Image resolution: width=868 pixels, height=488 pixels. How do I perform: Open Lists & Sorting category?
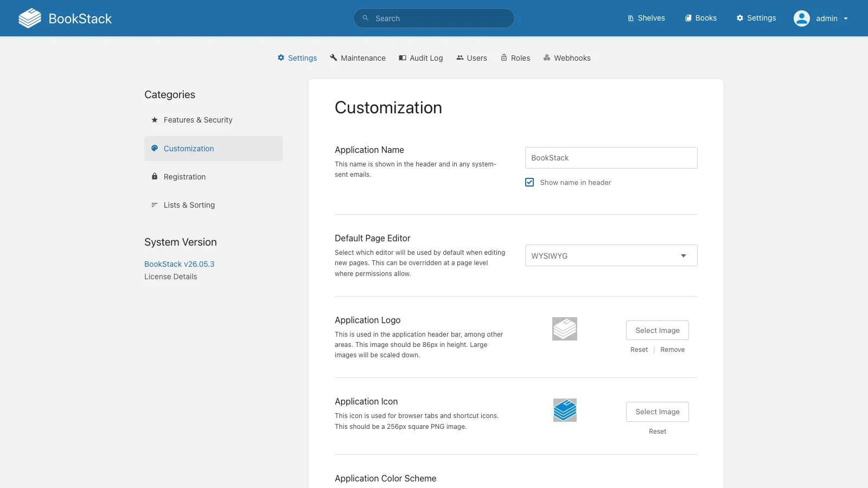click(x=213, y=205)
